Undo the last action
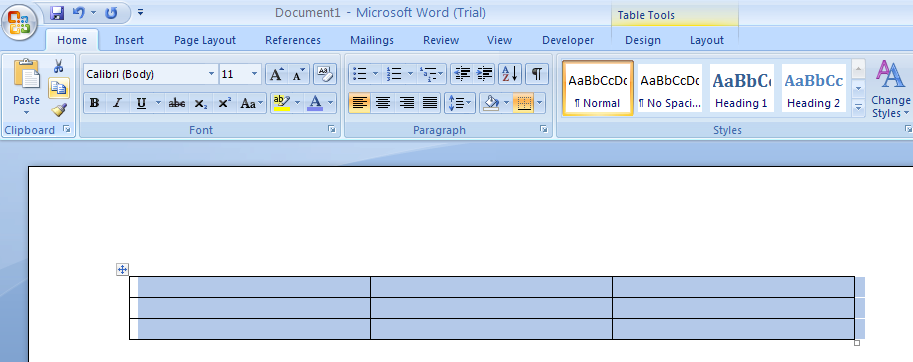 click(x=78, y=13)
